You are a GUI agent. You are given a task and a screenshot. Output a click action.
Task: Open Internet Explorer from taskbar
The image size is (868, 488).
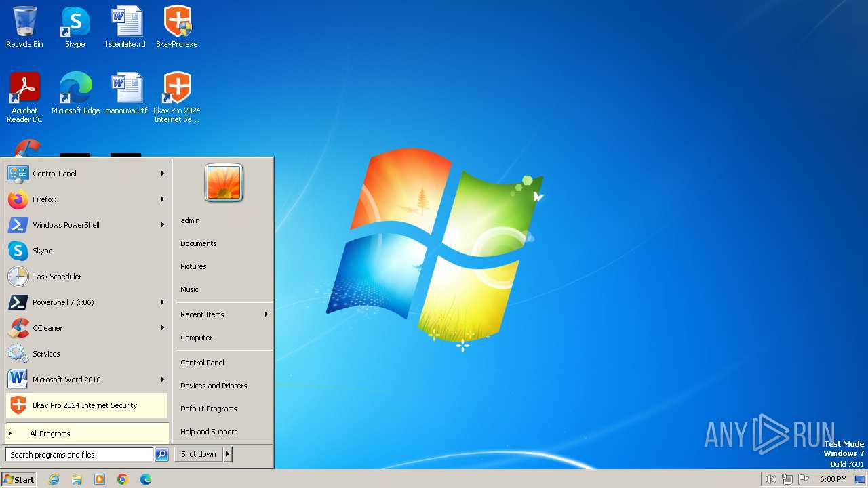[54, 479]
